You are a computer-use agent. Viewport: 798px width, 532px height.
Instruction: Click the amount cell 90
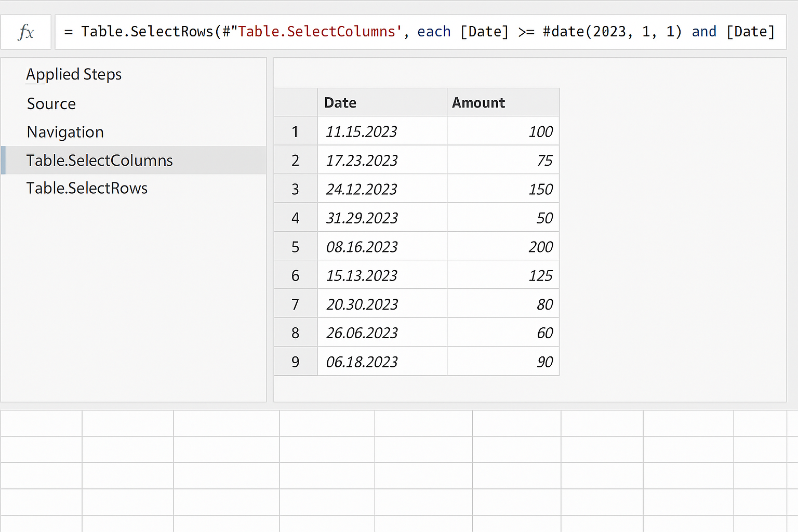pos(503,361)
